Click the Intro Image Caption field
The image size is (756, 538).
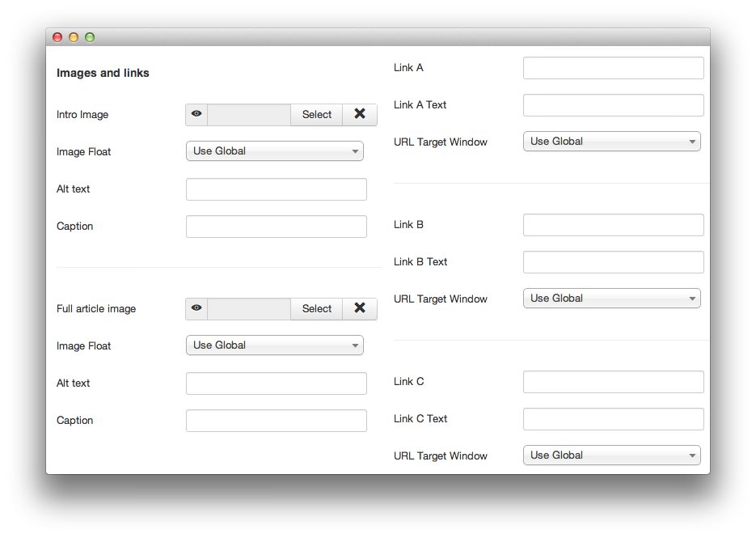pyautogui.click(x=277, y=227)
